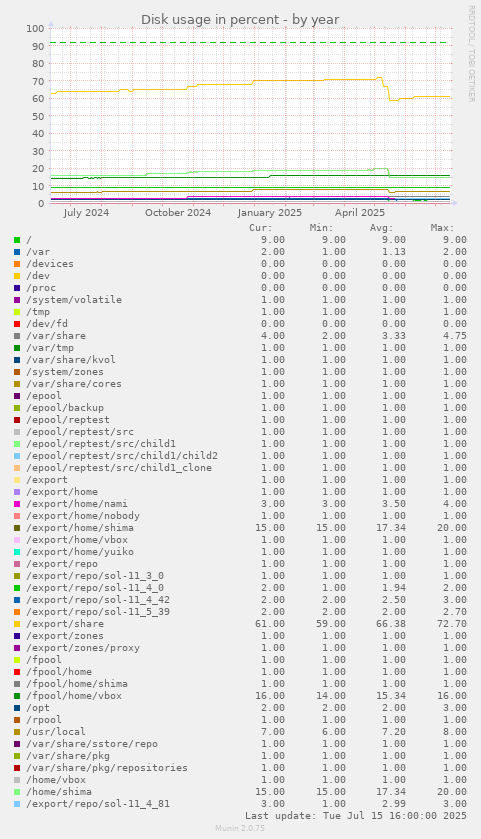Select the swatch beside /proc legend entry
Viewport: 481px width, 839px height.
17,288
